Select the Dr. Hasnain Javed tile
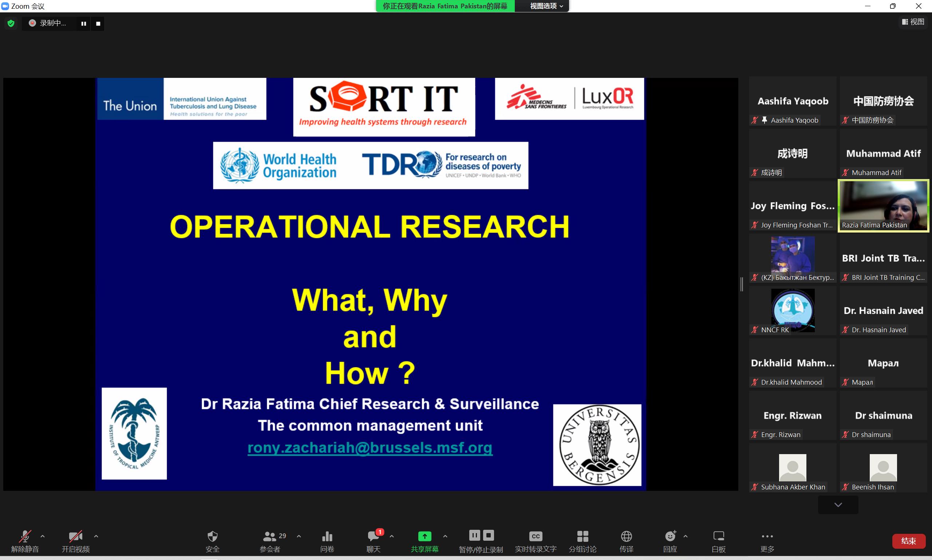 (x=883, y=311)
